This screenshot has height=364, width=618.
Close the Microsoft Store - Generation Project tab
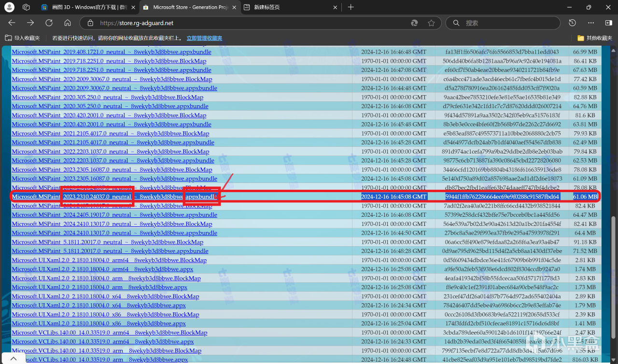(x=234, y=7)
